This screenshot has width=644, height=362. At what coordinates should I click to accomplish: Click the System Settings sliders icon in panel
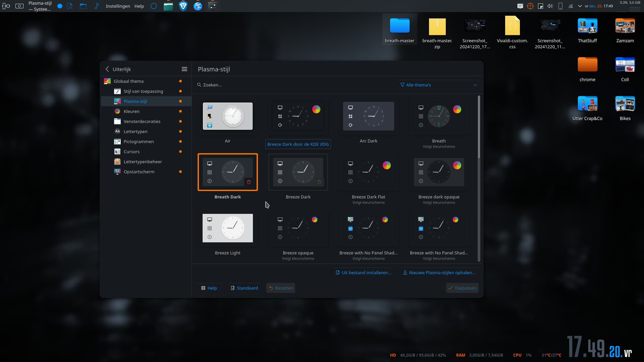pyautogui.click(x=213, y=6)
